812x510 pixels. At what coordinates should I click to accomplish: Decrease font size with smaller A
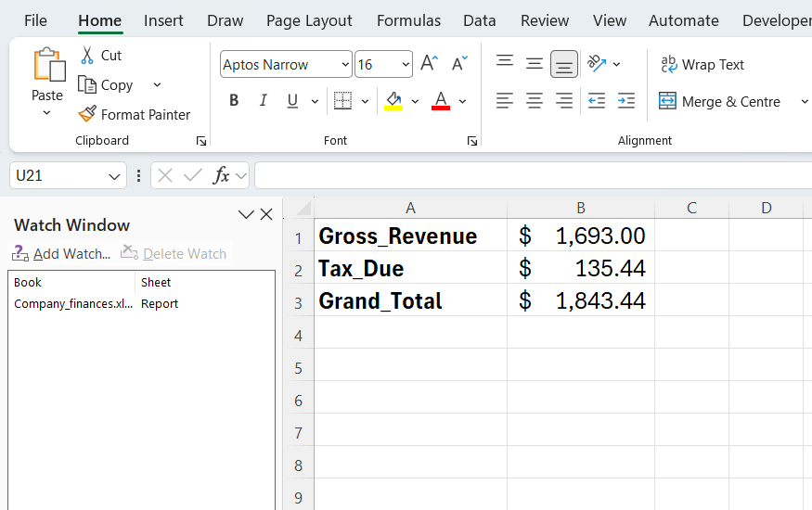point(459,64)
